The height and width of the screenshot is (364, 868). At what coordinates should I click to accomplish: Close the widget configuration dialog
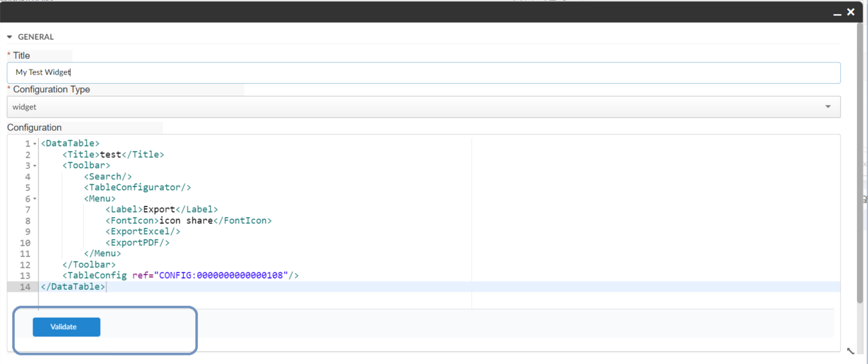850,12
